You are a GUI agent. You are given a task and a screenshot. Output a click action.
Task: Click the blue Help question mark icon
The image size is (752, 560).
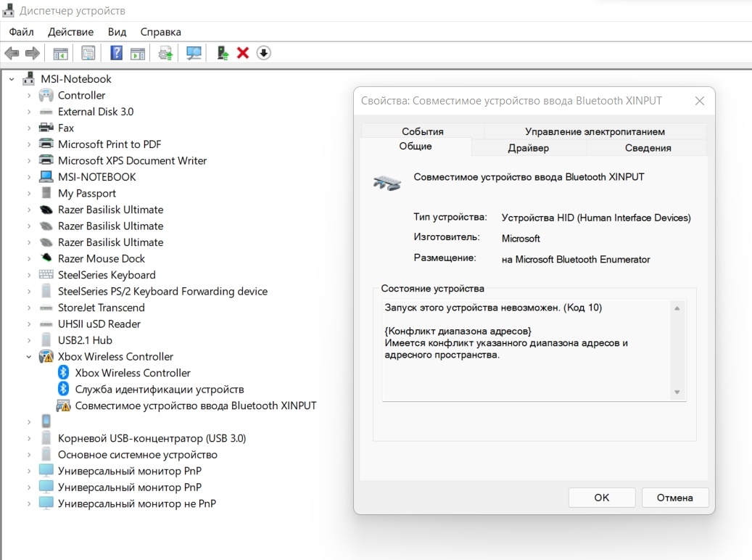116,53
